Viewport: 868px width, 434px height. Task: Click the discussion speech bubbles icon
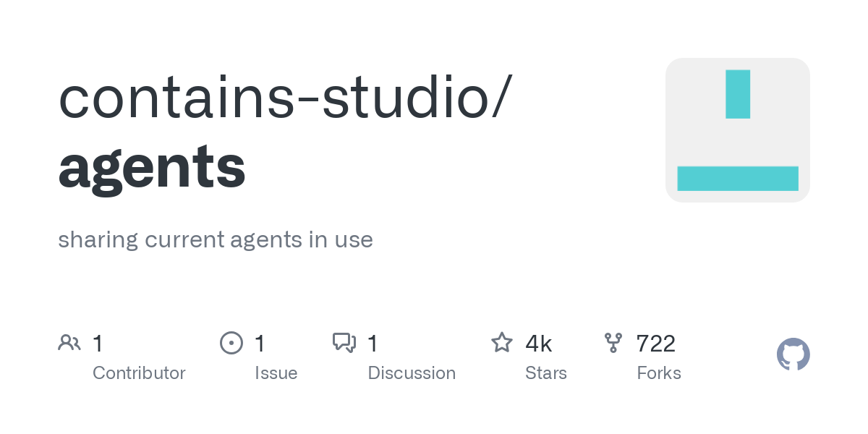(344, 343)
